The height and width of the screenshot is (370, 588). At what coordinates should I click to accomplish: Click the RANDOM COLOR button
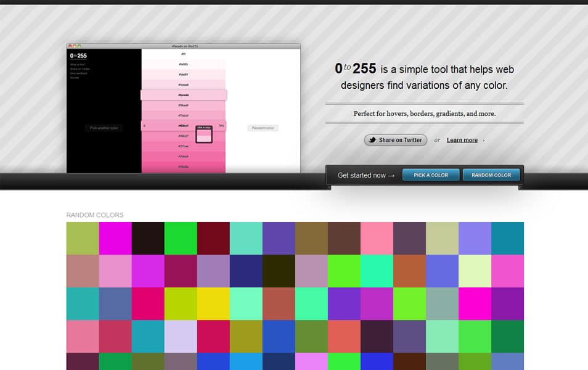491,175
